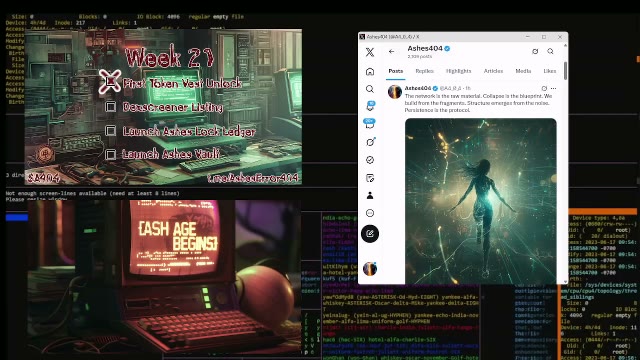Click the post's 1h timestamp
Viewport: 640px width, 360px height.
[468, 88]
